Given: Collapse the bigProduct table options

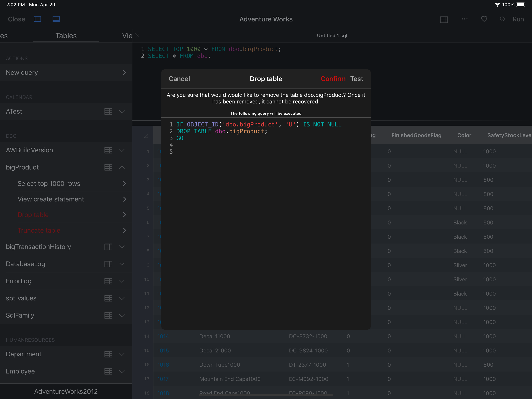Looking at the screenshot, I should pos(122,167).
